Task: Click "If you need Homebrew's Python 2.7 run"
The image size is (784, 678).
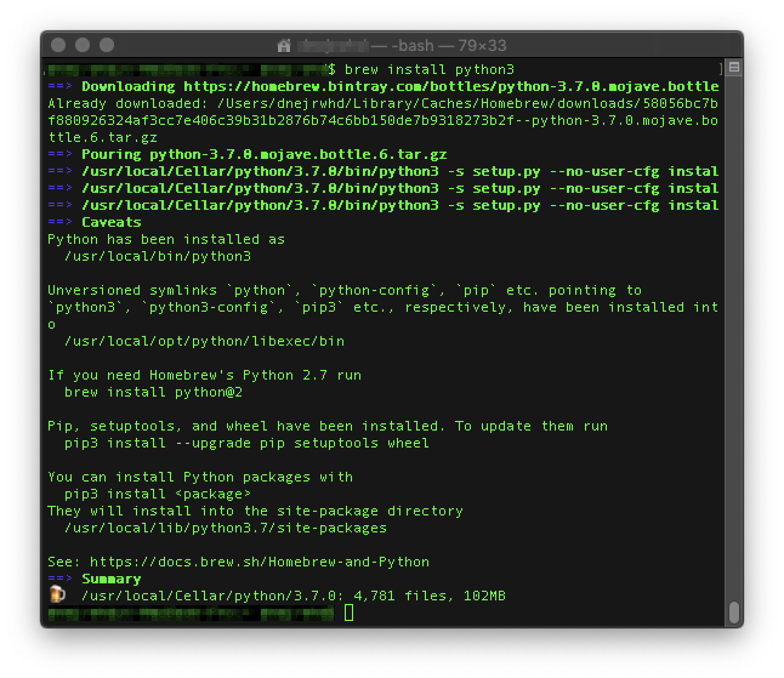Action: point(204,375)
